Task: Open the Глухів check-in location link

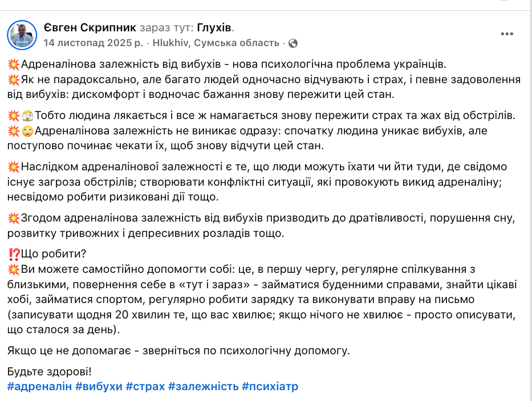Action: tap(214, 27)
